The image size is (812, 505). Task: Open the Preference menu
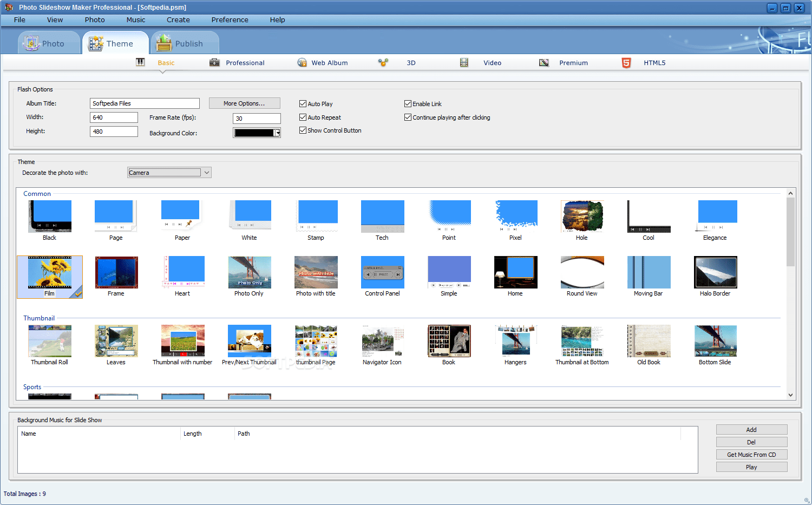point(230,19)
